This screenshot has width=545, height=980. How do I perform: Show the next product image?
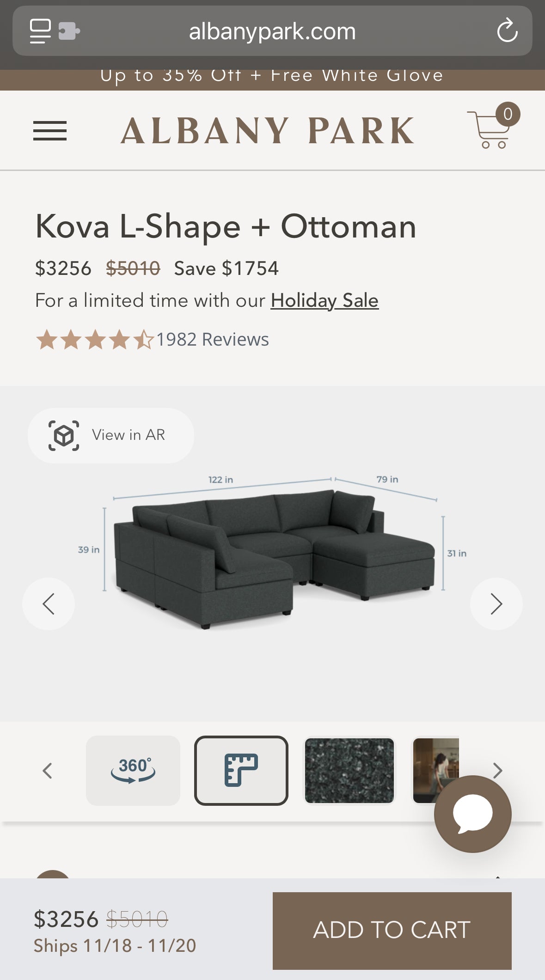(496, 604)
